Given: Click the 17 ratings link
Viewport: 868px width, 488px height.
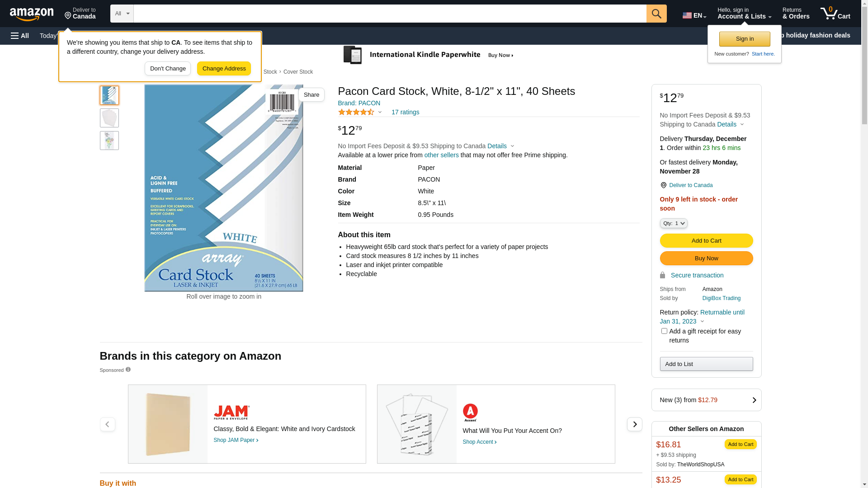Looking at the screenshot, I should (x=405, y=112).
